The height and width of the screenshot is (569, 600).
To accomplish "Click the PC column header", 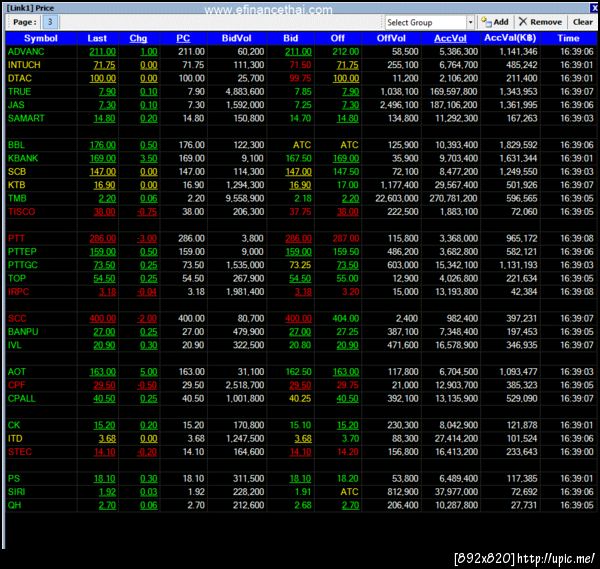I will click(183, 38).
